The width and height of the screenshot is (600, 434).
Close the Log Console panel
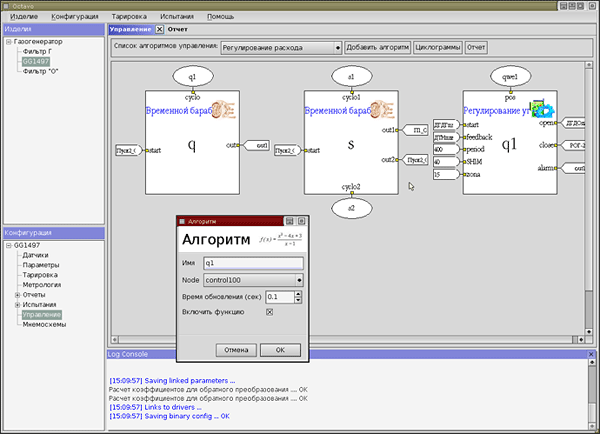point(591,354)
